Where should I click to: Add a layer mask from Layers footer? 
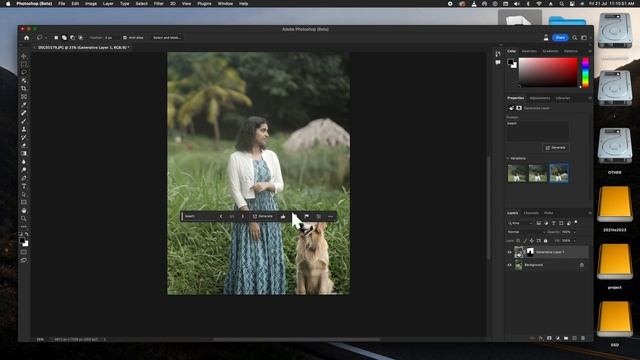coord(549,338)
